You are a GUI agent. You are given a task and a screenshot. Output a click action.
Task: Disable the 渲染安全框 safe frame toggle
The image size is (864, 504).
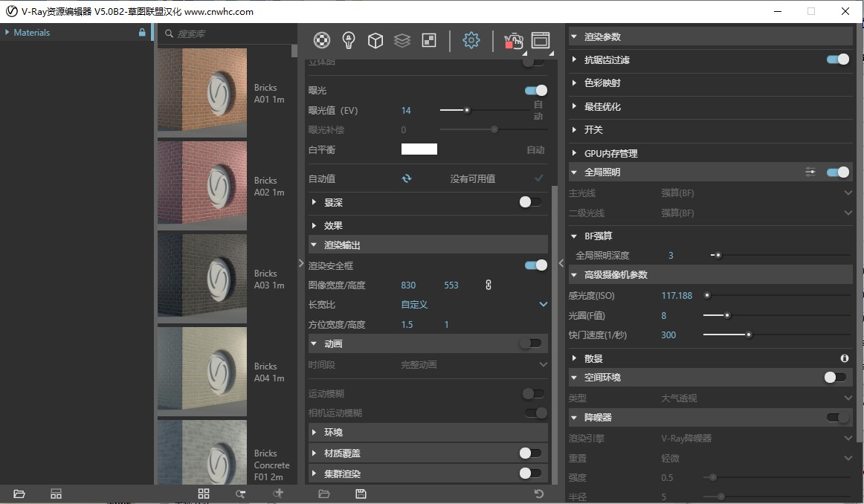535,265
